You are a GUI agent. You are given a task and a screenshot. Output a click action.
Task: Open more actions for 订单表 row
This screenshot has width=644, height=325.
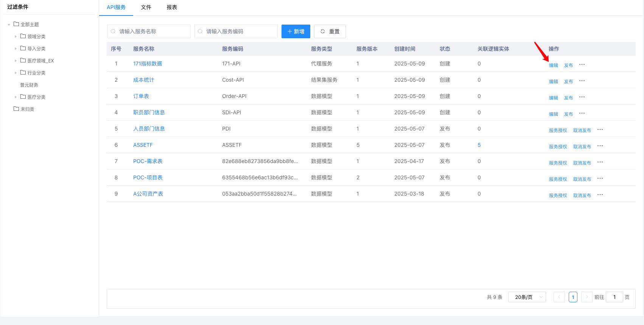(582, 97)
